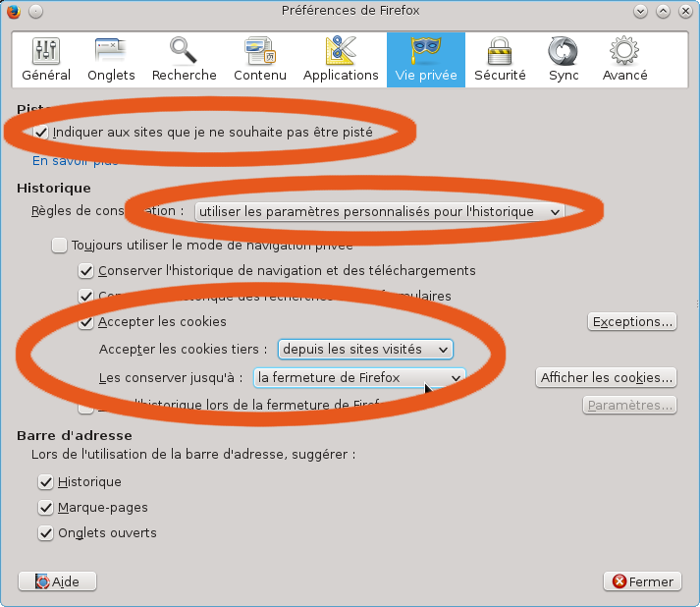
Task: Open 'Accepter les cookies tiers' dropdown
Action: (x=365, y=350)
